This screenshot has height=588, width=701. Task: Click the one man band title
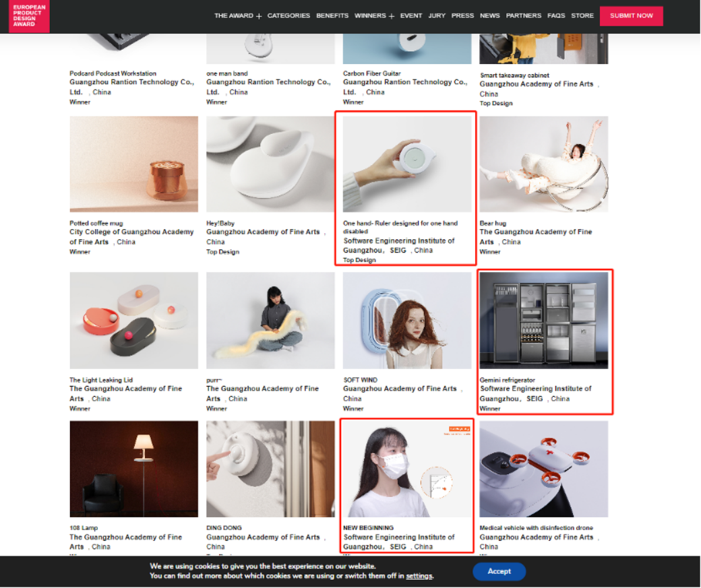[226, 73]
